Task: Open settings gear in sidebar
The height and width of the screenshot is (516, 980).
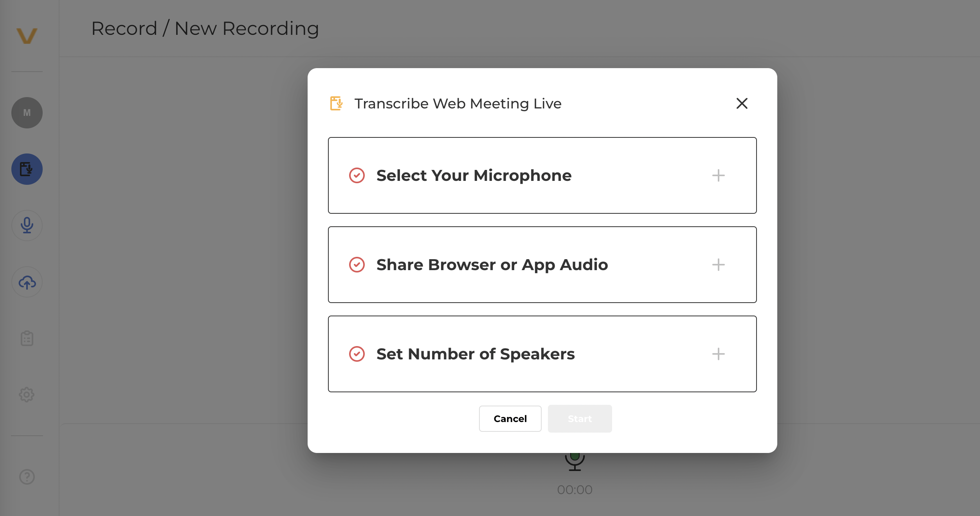Action: [x=27, y=395]
